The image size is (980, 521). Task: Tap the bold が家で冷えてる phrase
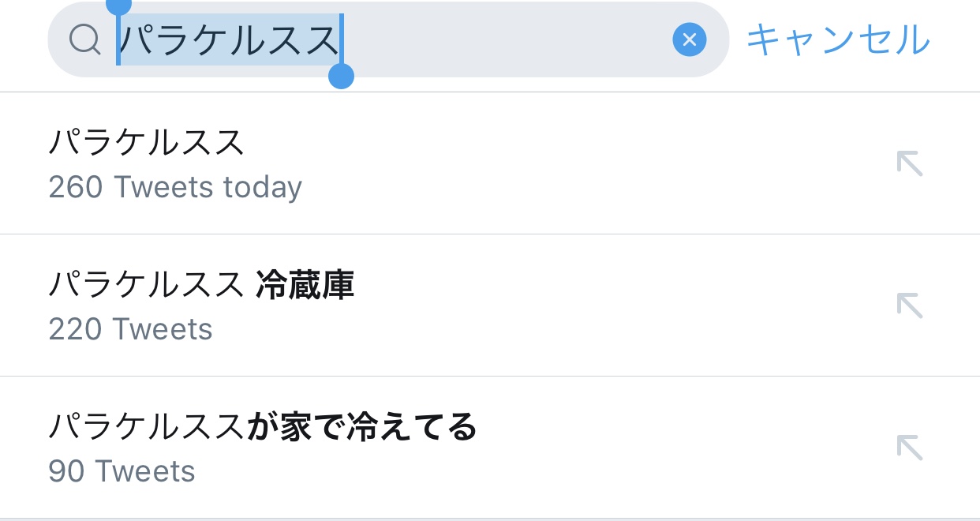(362, 427)
